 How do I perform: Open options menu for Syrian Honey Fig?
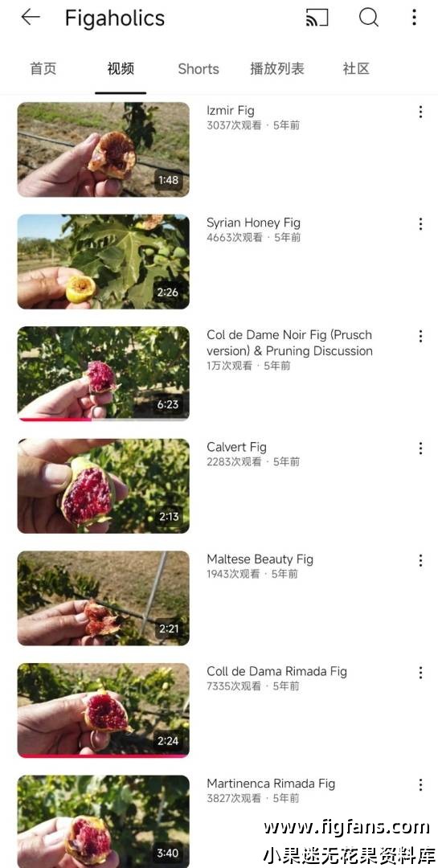click(x=420, y=224)
